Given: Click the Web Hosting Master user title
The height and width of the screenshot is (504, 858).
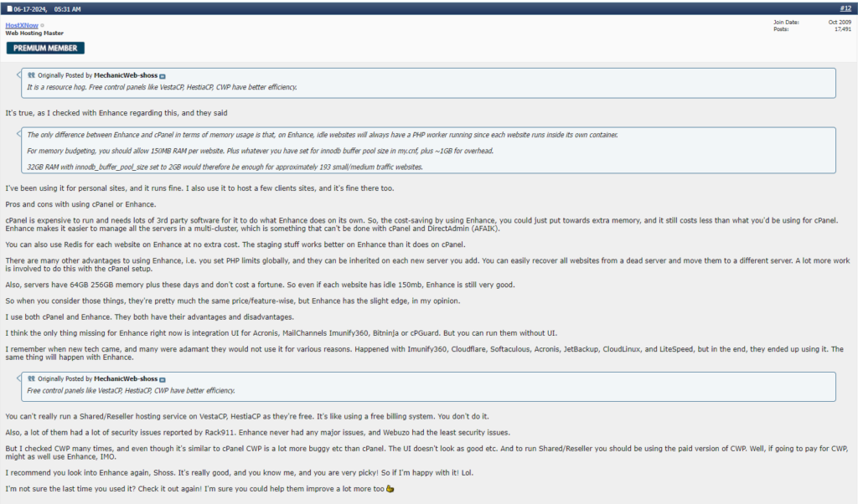Looking at the screenshot, I should click(34, 33).
